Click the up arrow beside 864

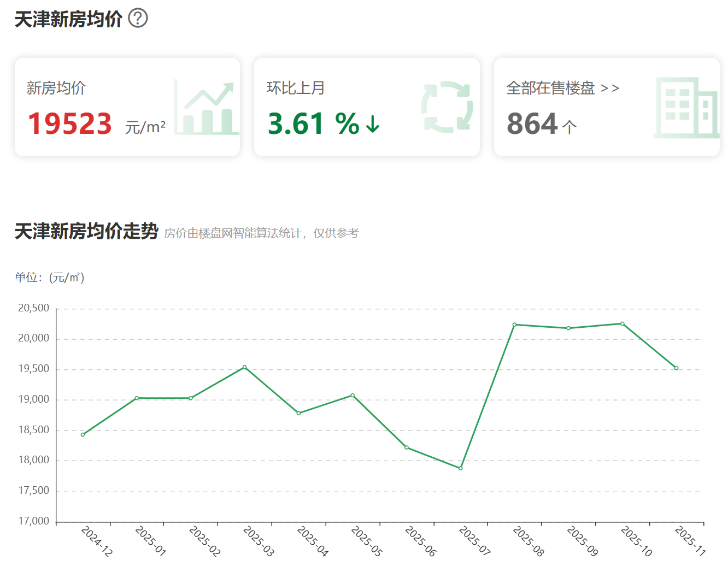point(570,127)
